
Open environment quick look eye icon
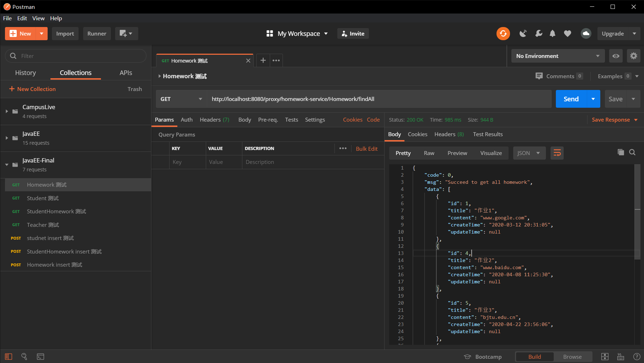click(616, 56)
